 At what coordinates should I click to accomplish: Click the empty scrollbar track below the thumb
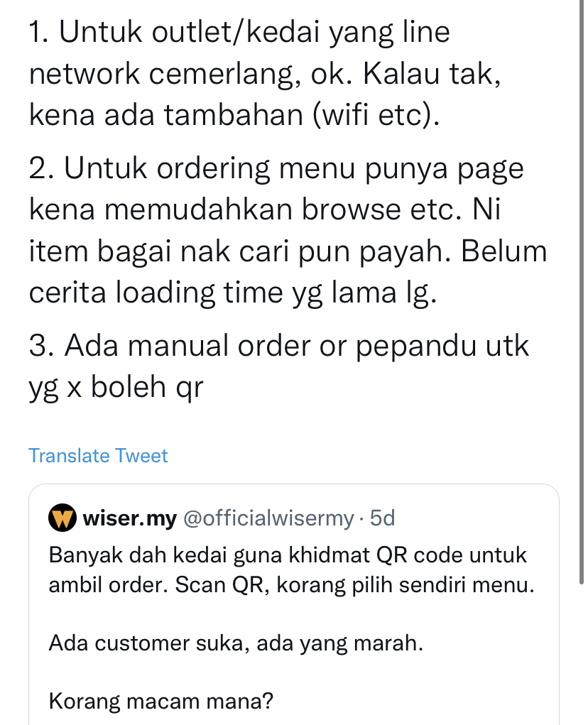[x=582, y=655]
